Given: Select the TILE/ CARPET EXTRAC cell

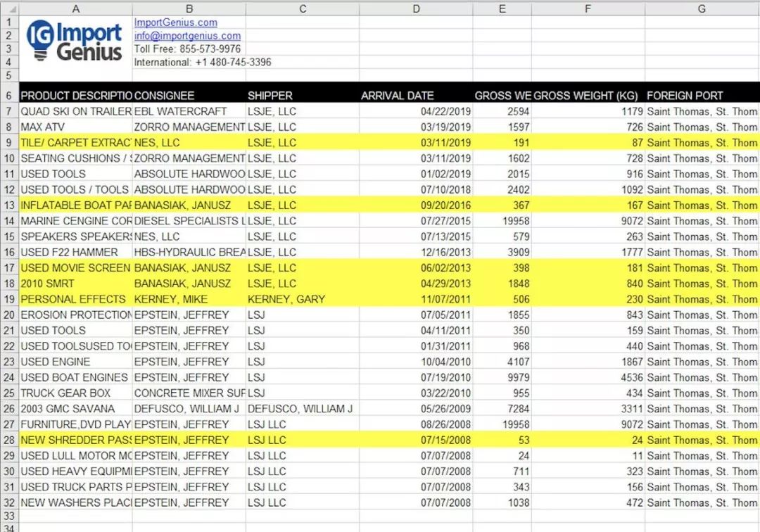Looking at the screenshot, I should click(x=75, y=142).
